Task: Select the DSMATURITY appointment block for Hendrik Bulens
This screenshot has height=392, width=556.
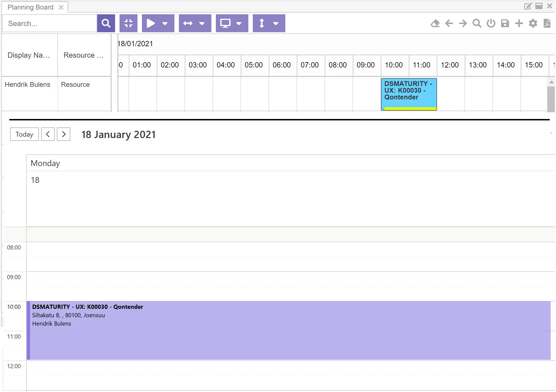Action: coord(408,94)
